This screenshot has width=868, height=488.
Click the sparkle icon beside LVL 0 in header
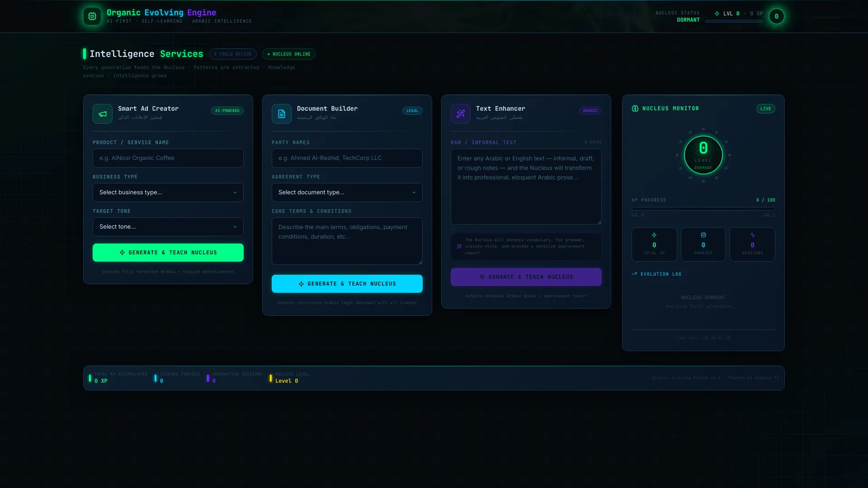click(x=717, y=14)
